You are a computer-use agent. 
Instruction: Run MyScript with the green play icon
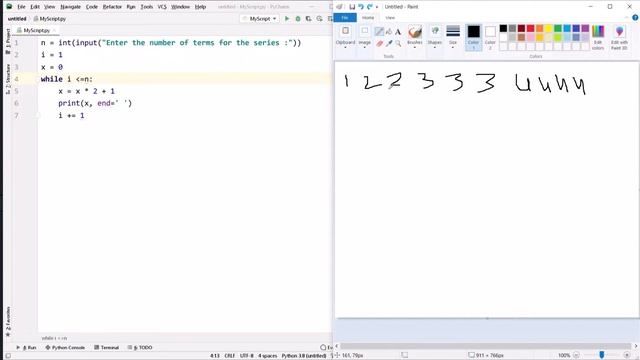pyautogui.click(x=287, y=19)
